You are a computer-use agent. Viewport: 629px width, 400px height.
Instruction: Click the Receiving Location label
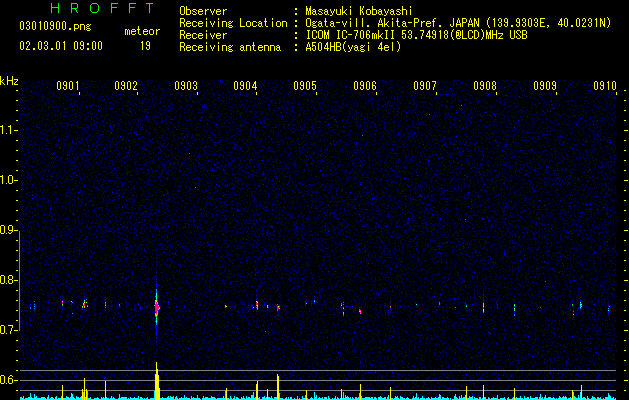click(233, 23)
